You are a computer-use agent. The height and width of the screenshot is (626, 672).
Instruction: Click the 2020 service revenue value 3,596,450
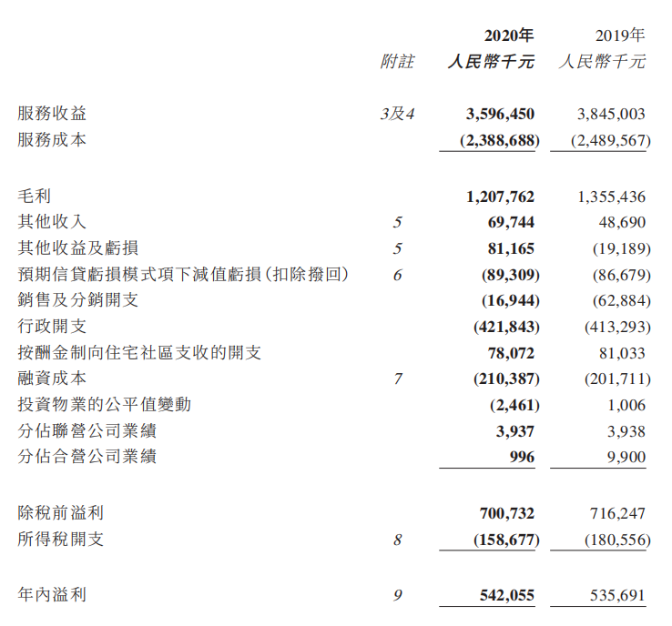coord(500,114)
